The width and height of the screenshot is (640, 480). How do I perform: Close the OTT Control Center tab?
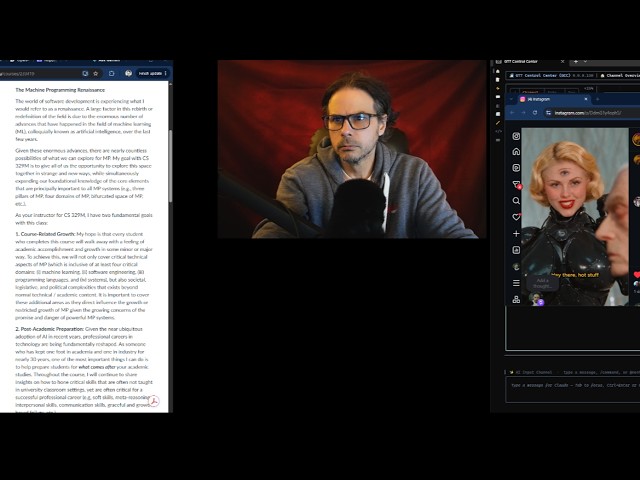click(562, 61)
